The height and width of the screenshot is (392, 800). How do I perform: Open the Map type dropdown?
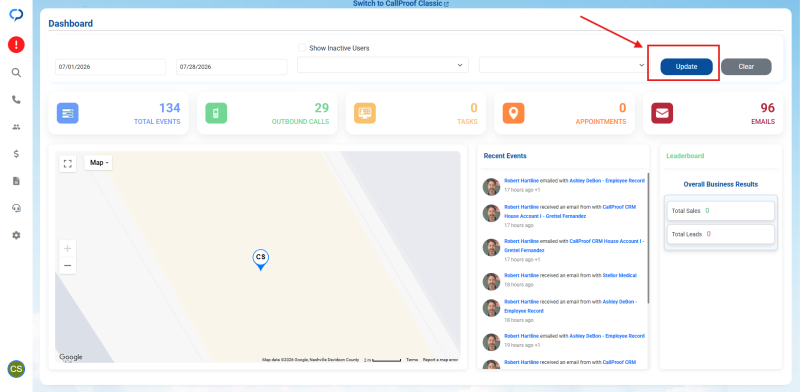tap(98, 163)
